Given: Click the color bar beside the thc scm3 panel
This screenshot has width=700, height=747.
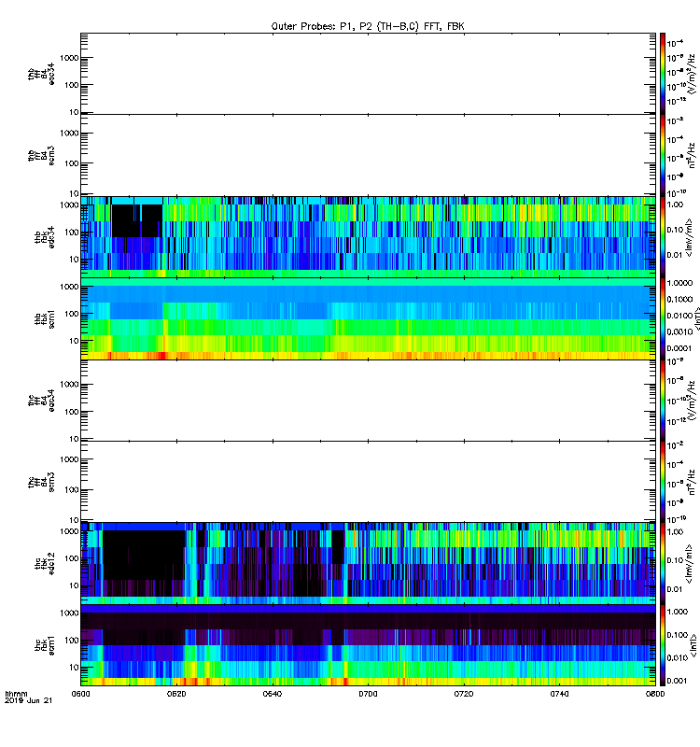Looking at the screenshot, I should tap(663, 482).
